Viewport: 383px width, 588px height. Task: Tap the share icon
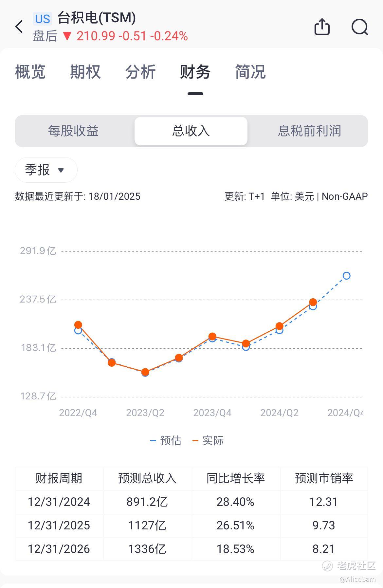322,27
